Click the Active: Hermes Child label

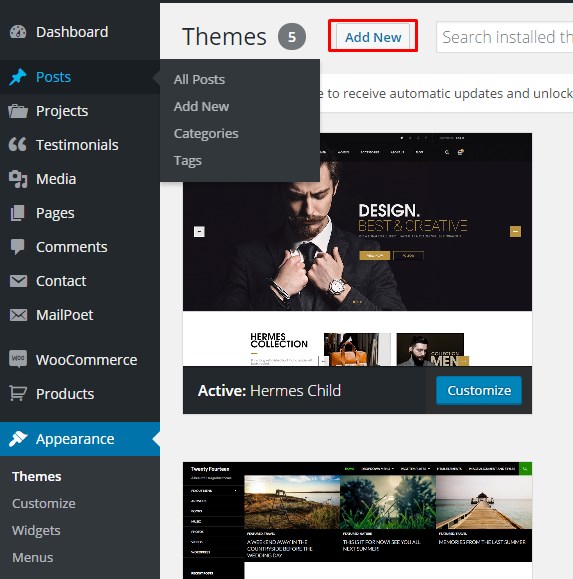tap(269, 391)
